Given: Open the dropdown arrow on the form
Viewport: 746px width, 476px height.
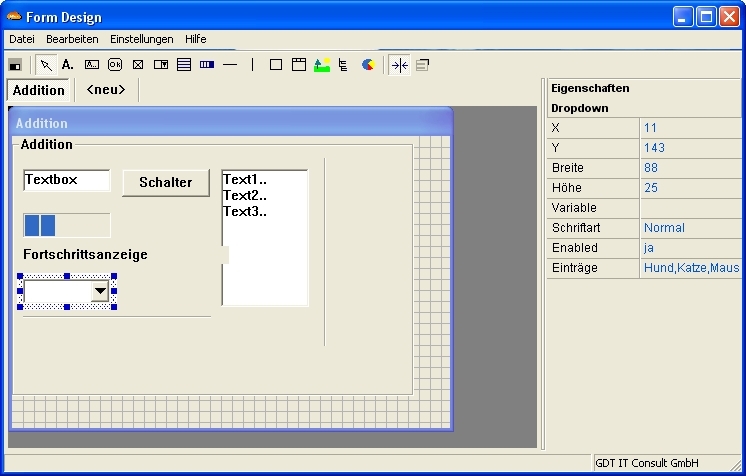Looking at the screenshot, I should pyautogui.click(x=100, y=291).
